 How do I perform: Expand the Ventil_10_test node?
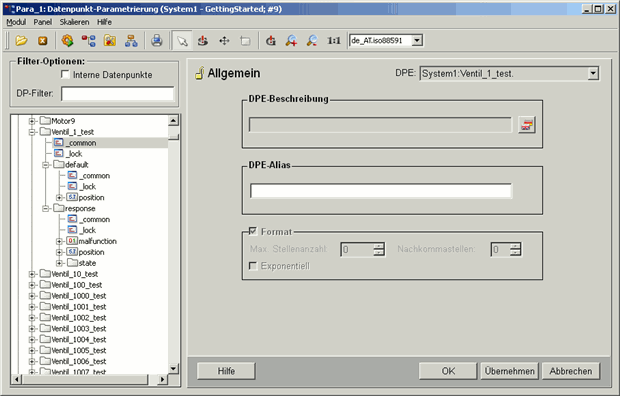point(32,274)
